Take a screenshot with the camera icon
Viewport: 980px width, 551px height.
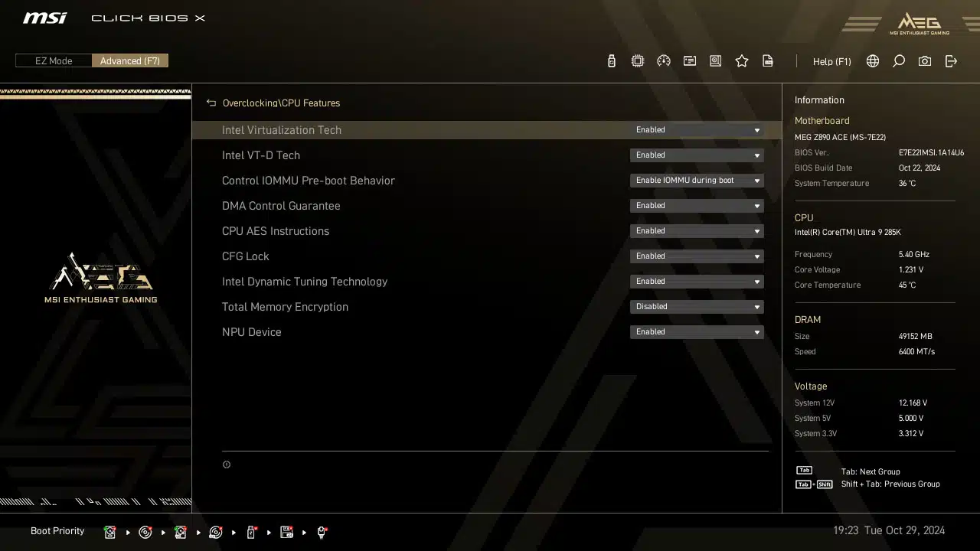pos(925,61)
